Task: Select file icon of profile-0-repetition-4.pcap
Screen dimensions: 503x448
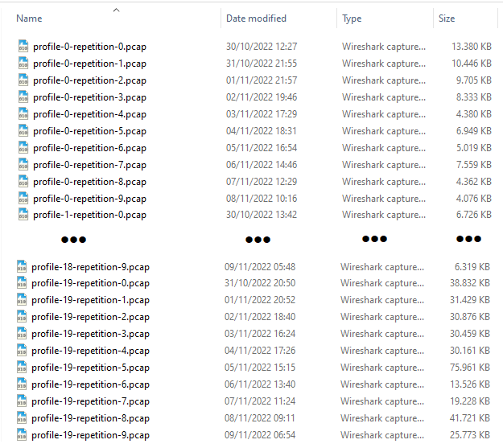Action: coord(23,114)
